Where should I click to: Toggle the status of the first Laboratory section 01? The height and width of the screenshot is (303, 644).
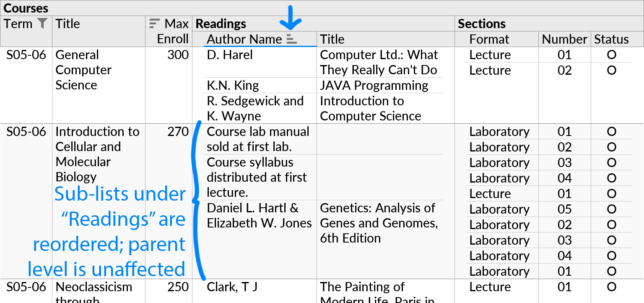[x=612, y=132]
